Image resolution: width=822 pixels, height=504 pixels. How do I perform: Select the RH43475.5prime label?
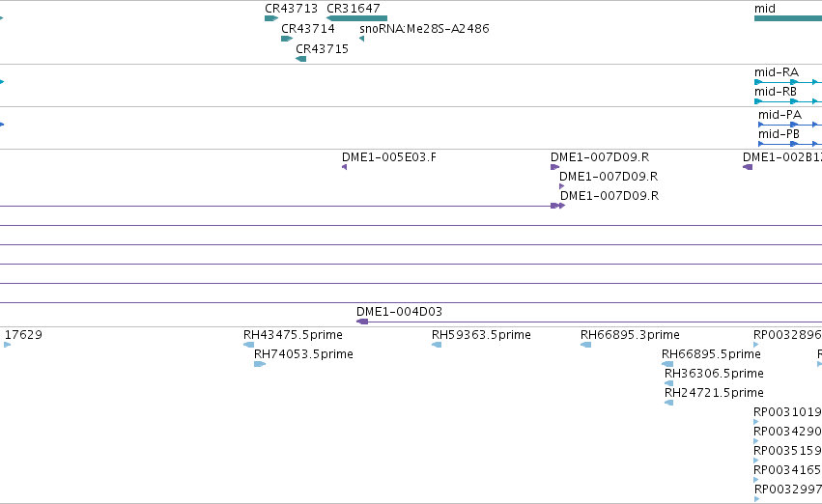(293, 335)
